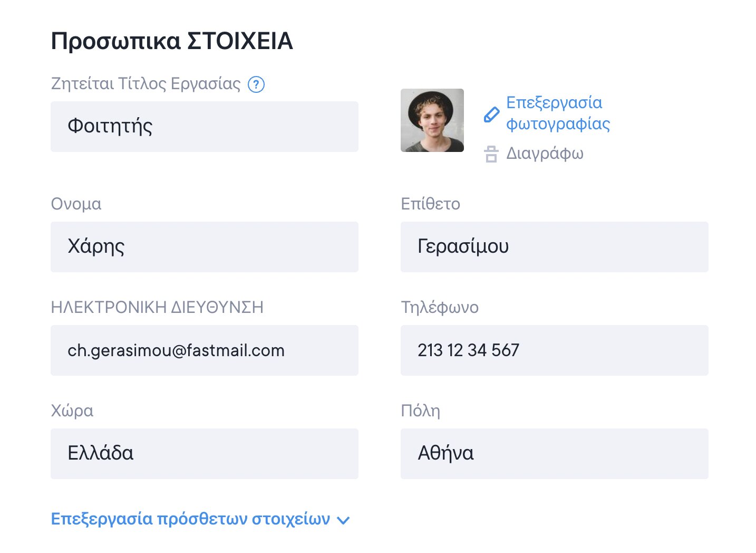
Task: Click the 'Προσωπικα ΣΤΟΙΧΕΙΑ' section heading
Action: (x=172, y=41)
